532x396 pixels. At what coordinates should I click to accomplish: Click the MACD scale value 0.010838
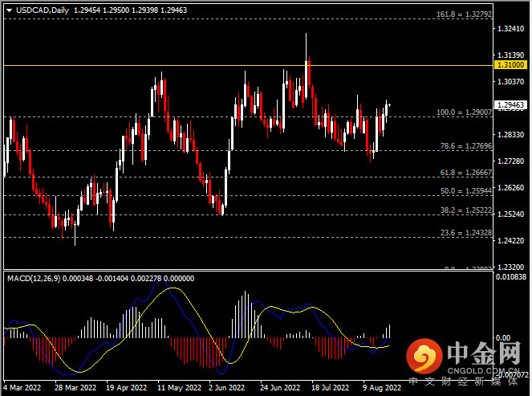pyautogui.click(x=510, y=277)
